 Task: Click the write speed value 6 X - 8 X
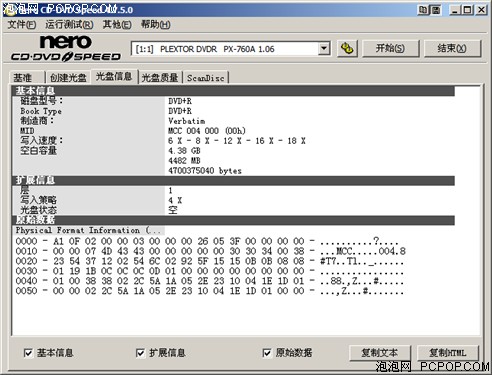[237, 141]
